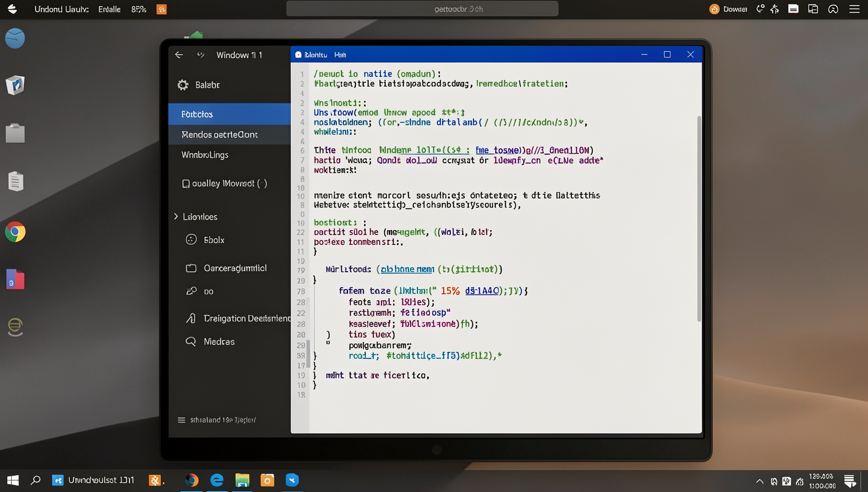
Task: Open the top bar hamburger menu
Action: coord(854,9)
